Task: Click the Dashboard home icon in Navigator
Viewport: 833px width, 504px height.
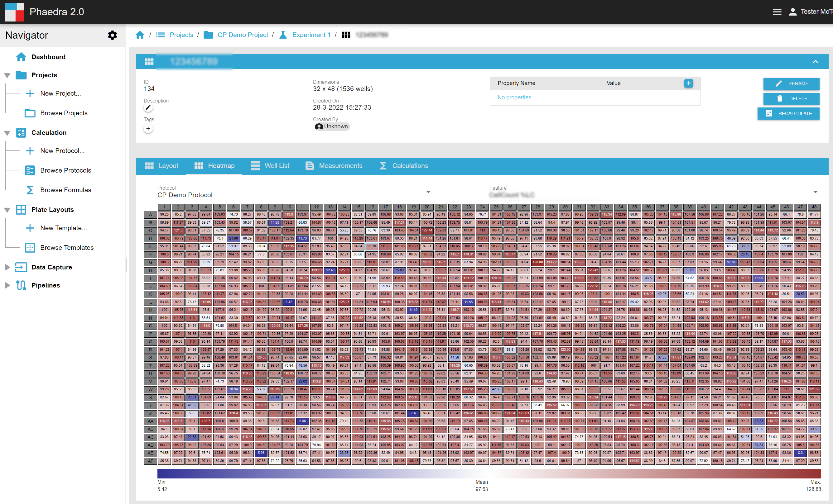Action: (x=21, y=57)
